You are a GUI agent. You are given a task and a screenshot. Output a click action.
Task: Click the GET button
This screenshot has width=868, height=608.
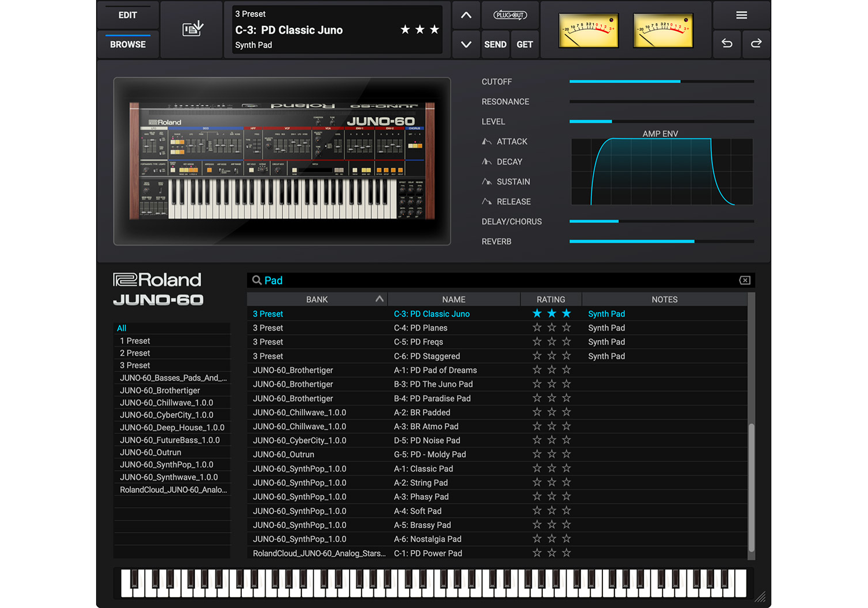pyautogui.click(x=525, y=45)
